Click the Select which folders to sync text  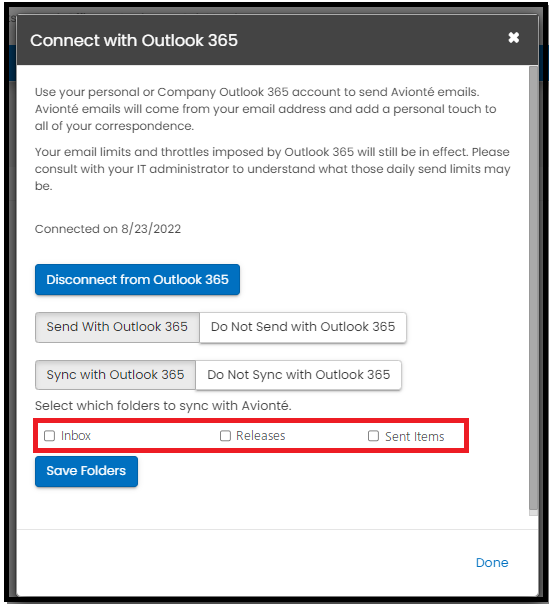click(163, 406)
